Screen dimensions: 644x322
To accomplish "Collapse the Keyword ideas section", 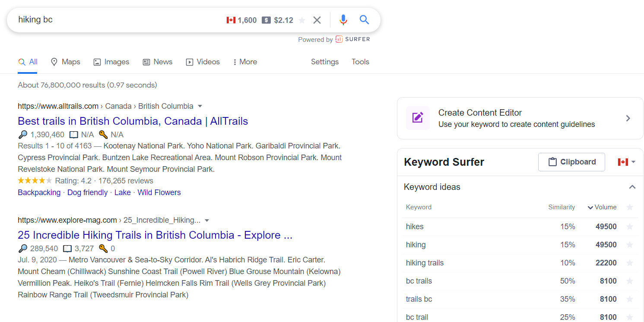I will pyautogui.click(x=632, y=187).
